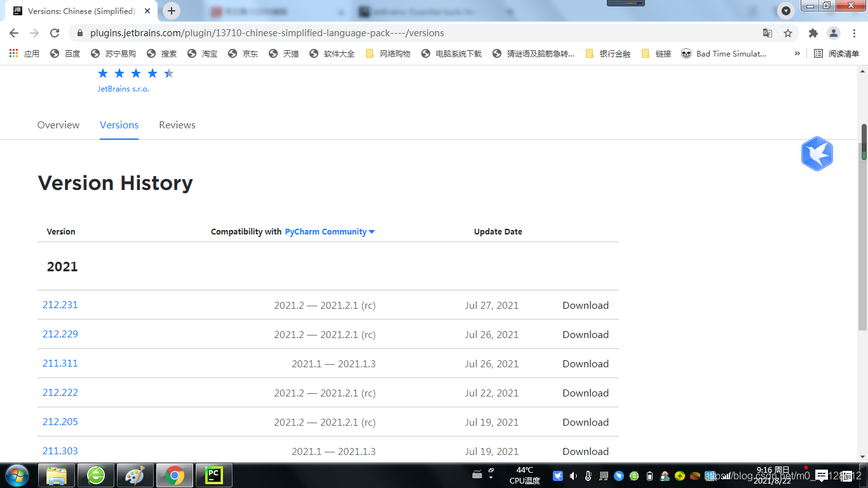Open the 网络购物 bookmark folder
This screenshot has width=868, height=488.
point(388,53)
